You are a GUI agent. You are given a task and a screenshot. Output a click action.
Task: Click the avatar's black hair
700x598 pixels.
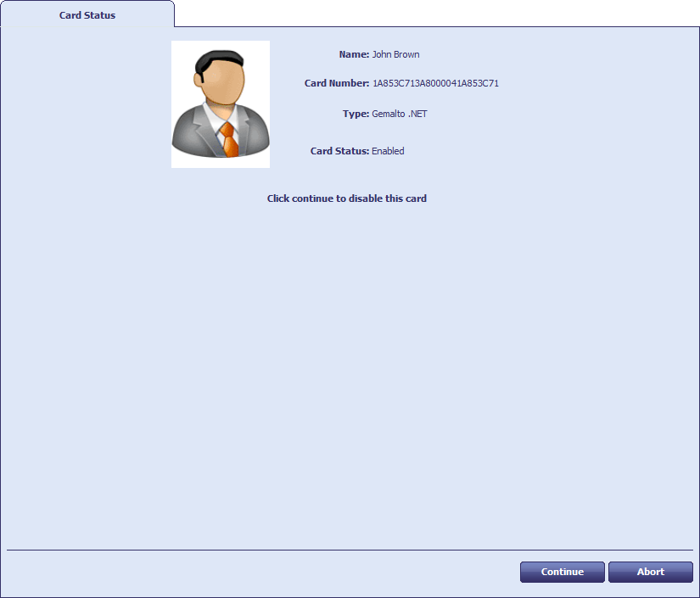click(219, 59)
